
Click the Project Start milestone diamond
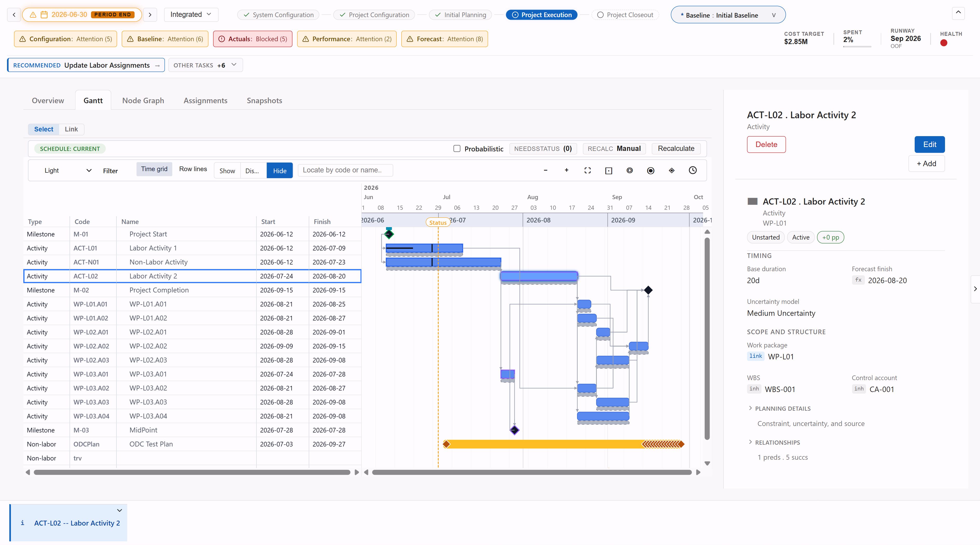(x=389, y=234)
